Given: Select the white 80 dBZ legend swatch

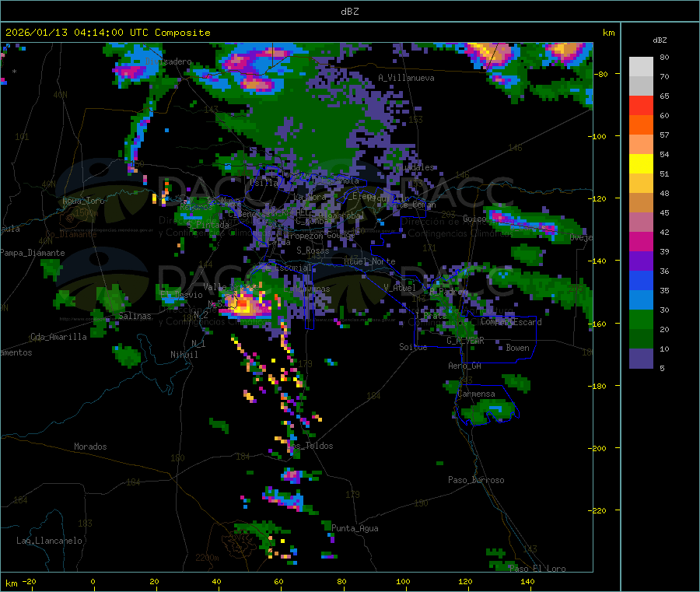Looking at the screenshot, I should click(641, 67).
